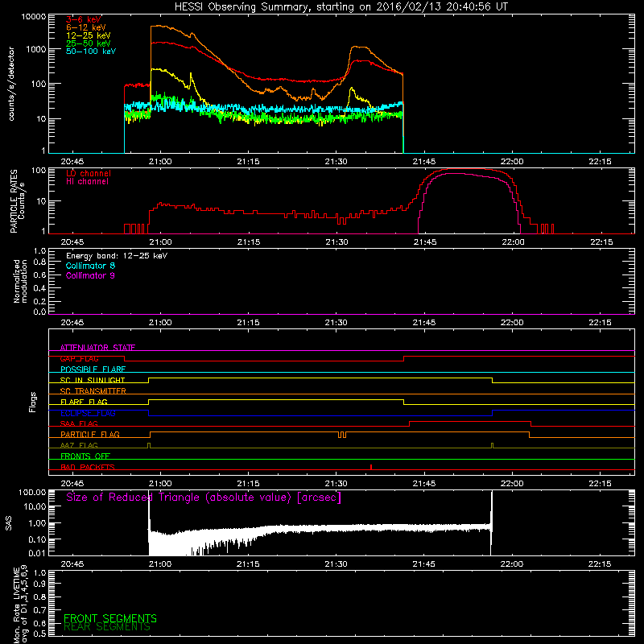Click the HESSI Observing Summary title text
The height and width of the screenshot is (644, 644).
(x=341, y=7)
